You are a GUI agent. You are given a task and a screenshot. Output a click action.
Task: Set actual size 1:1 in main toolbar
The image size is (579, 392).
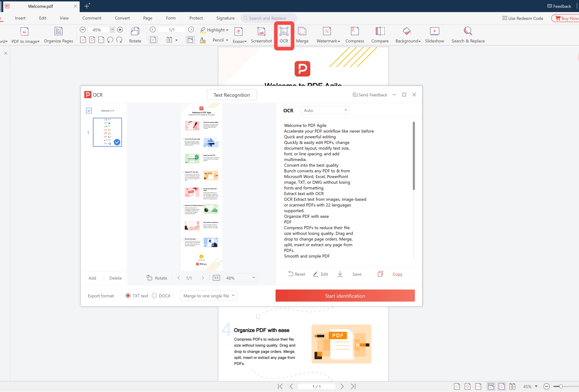pyautogui.click(x=83, y=40)
